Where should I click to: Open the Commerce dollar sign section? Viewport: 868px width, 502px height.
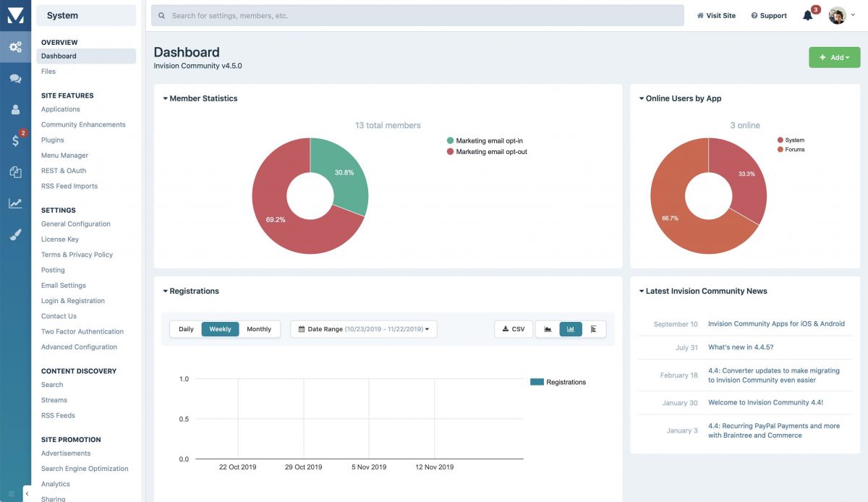tap(15, 141)
